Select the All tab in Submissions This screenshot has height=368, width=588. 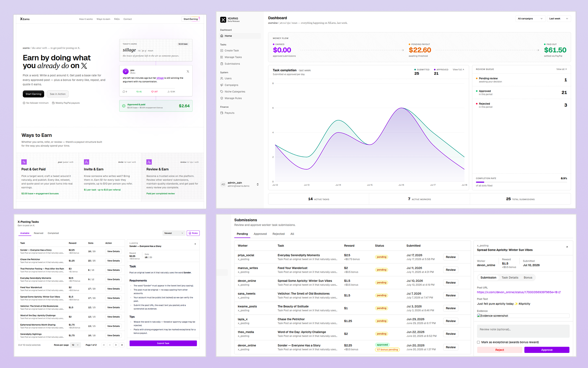pos(292,234)
